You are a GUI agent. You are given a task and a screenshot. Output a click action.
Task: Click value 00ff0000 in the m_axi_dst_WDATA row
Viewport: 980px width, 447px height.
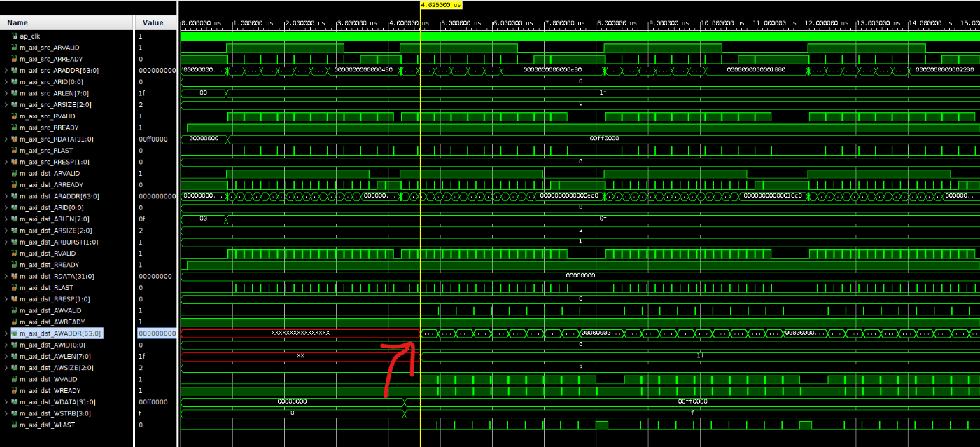[153, 402]
